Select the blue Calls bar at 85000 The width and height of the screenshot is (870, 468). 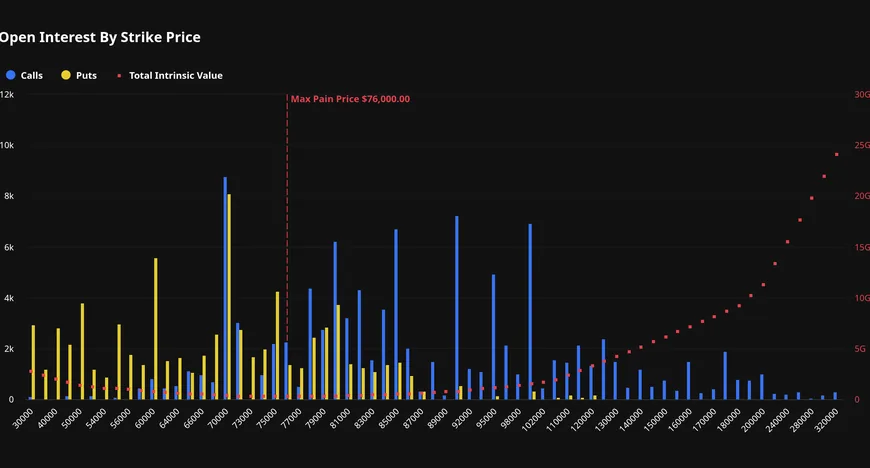coord(396,314)
